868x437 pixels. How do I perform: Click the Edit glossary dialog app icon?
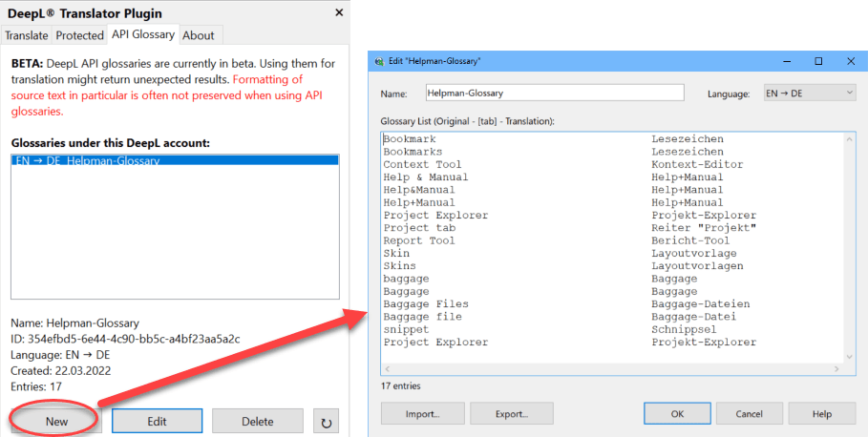(x=379, y=61)
